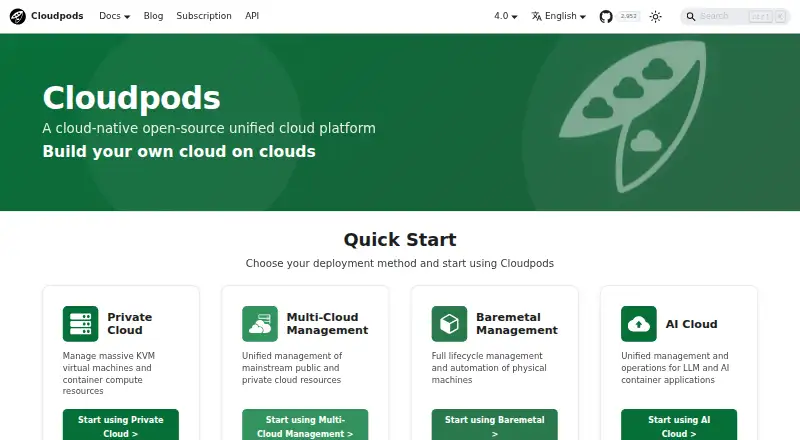Click 'Unified management of mainstream public' description

(292, 368)
